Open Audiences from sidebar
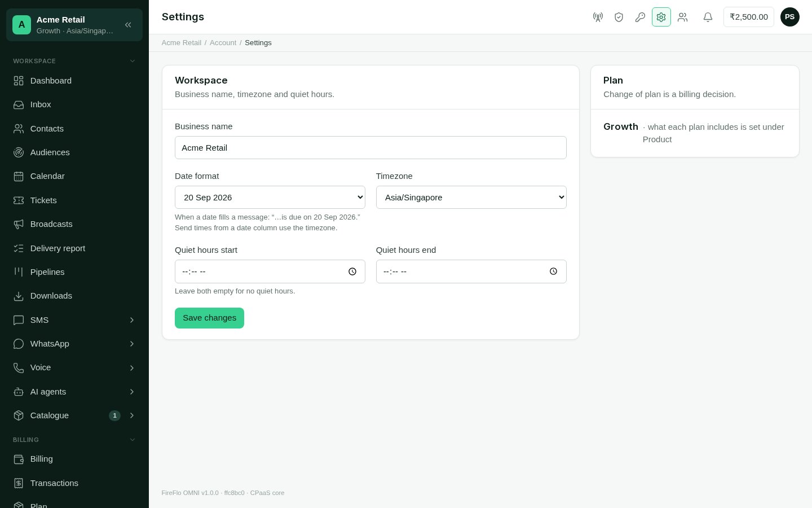 (74, 152)
